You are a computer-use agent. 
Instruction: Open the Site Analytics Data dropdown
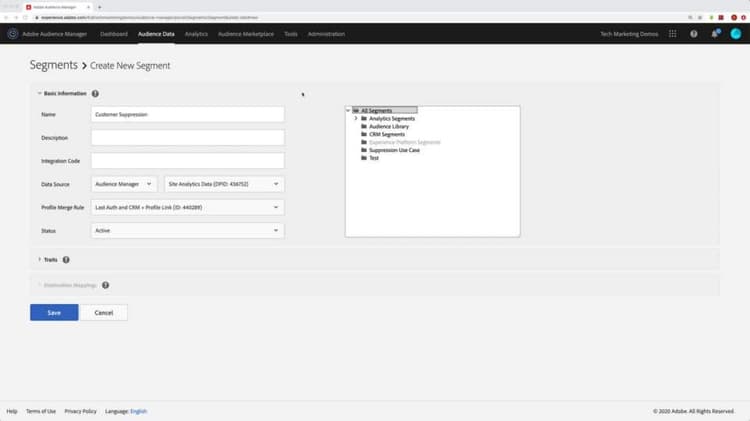224,184
